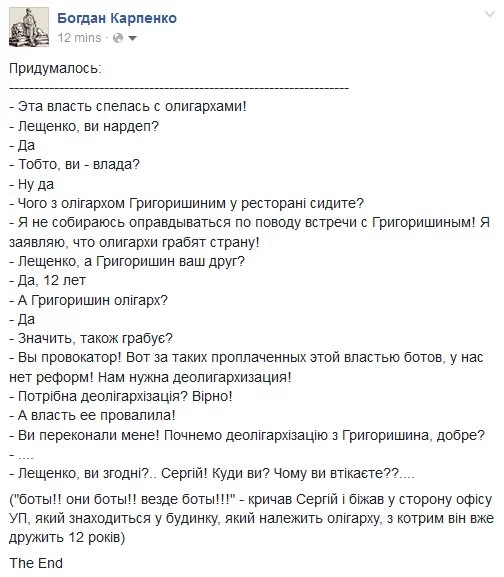Click the 12 mins timestamp link
This screenshot has height=577, width=504.
[79, 38]
